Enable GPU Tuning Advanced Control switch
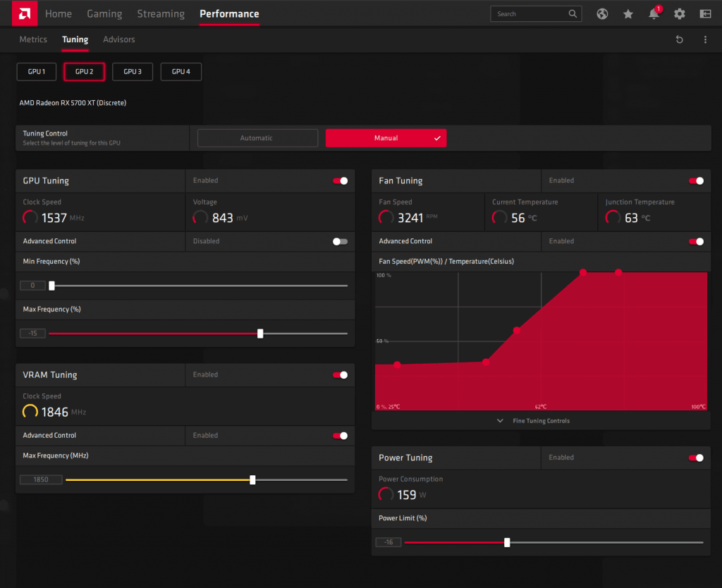 [x=341, y=241]
